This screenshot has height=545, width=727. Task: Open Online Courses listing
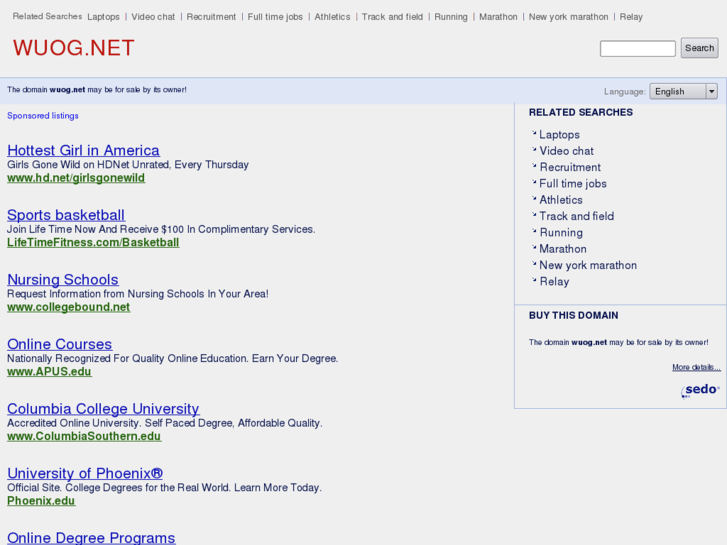coord(59,344)
